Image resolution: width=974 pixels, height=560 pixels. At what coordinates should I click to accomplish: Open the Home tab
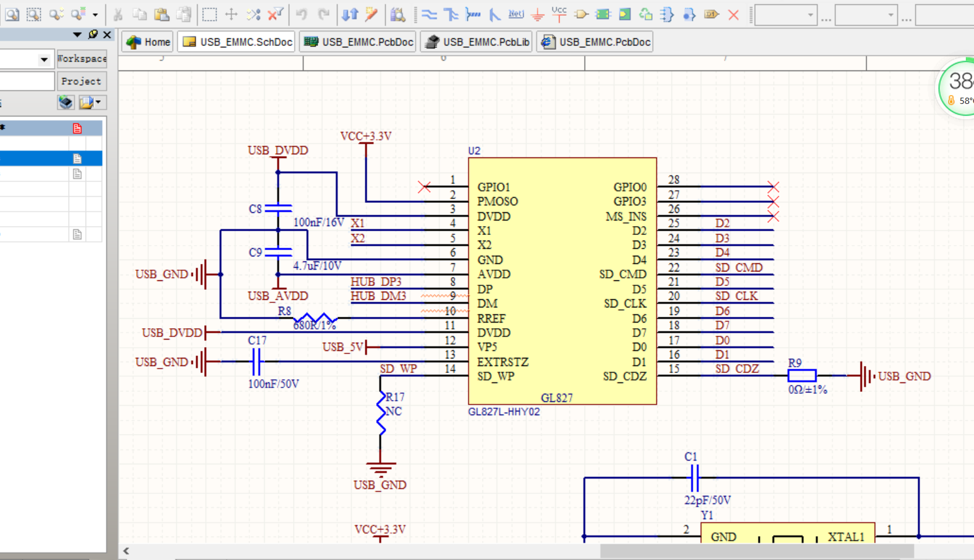(148, 42)
